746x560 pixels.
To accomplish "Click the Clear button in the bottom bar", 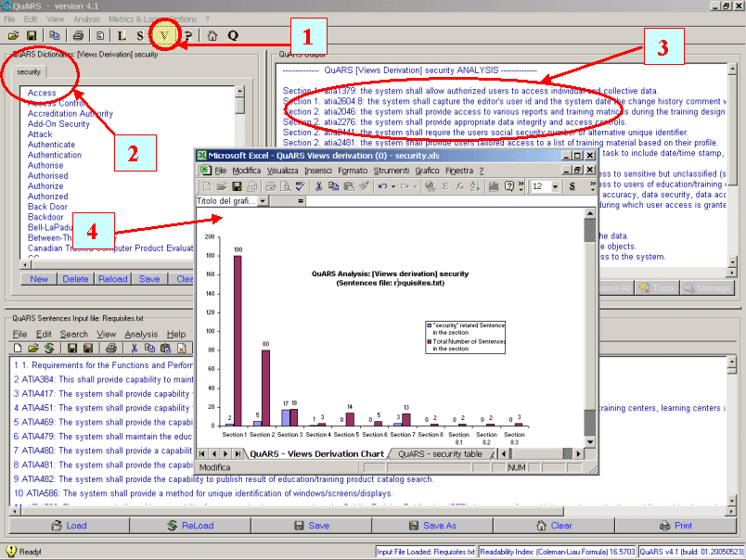I will tap(554, 526).
